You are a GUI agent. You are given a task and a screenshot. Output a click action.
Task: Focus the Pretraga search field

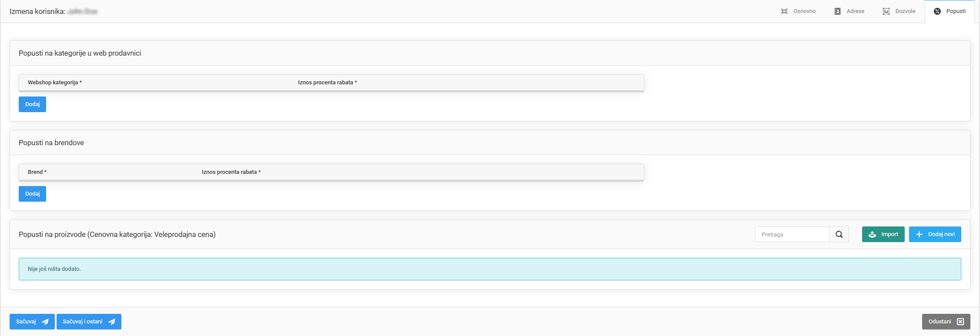(792, 234)
